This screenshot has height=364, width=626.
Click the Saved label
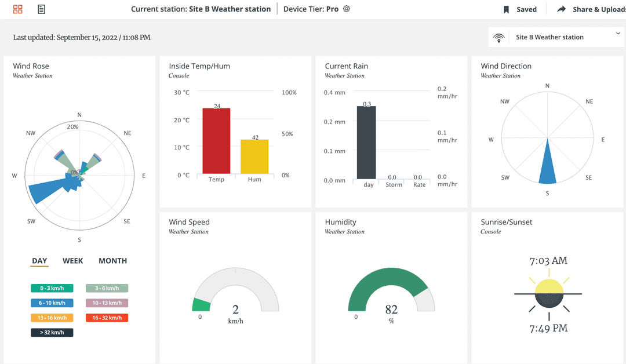526,9
